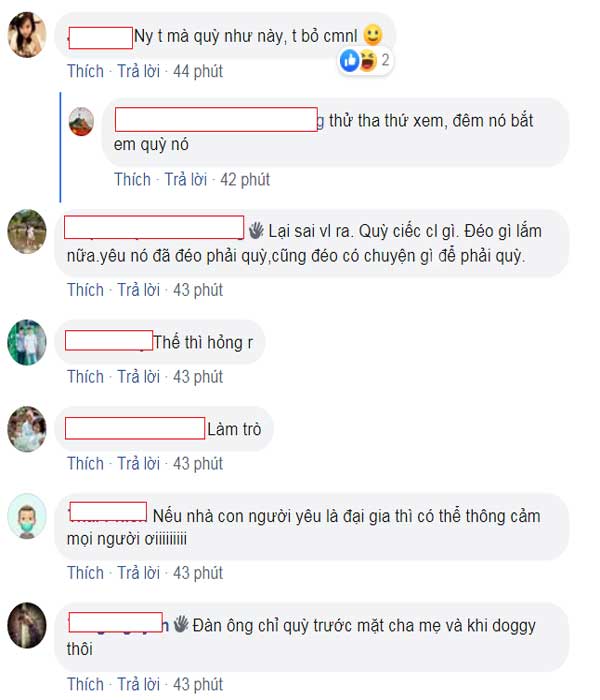Screen dimensions: 600x700
Task: Click the '42 phút' timestamp on nested reply
Action: tap(245, 179)
